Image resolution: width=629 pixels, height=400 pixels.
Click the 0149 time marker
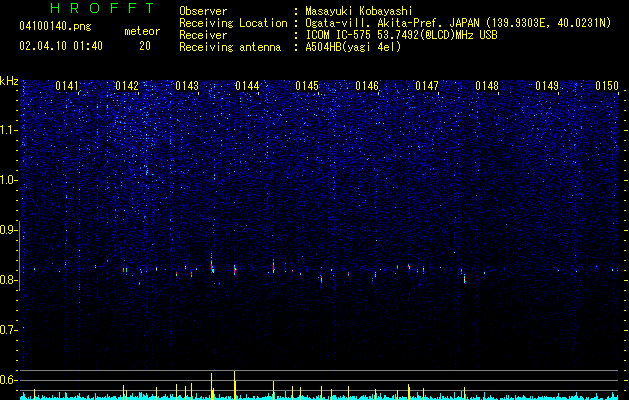coord(547,86)
